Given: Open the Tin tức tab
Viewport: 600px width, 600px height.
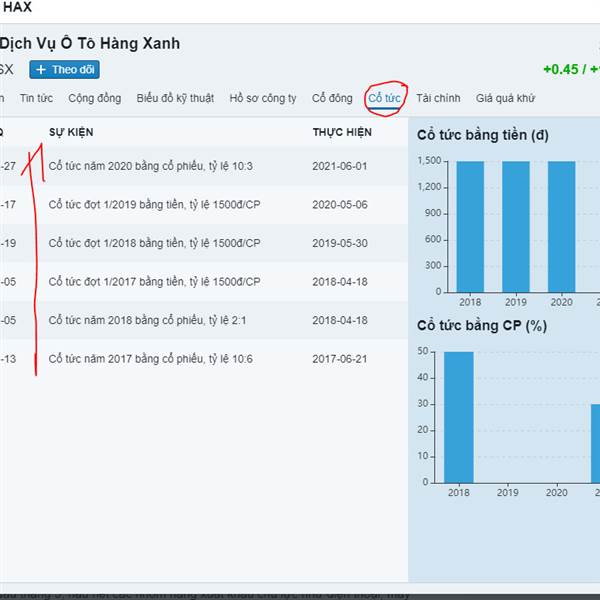Looking at the screenshot, I should pos(36,98).
